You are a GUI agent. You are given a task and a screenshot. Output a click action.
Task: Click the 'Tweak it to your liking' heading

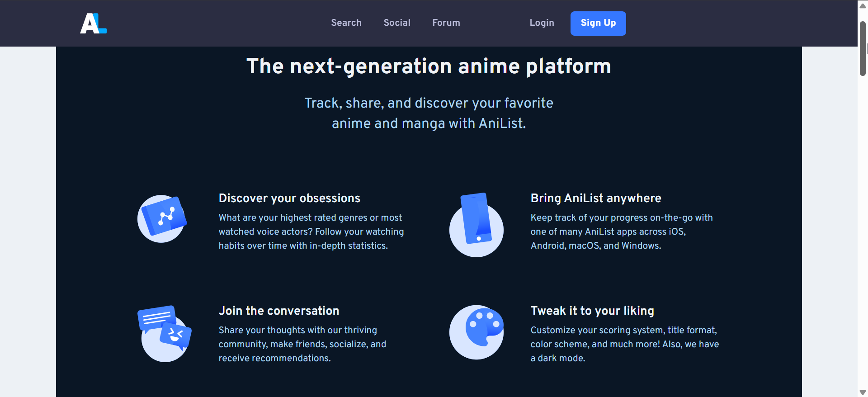click(x=592, y=311)
